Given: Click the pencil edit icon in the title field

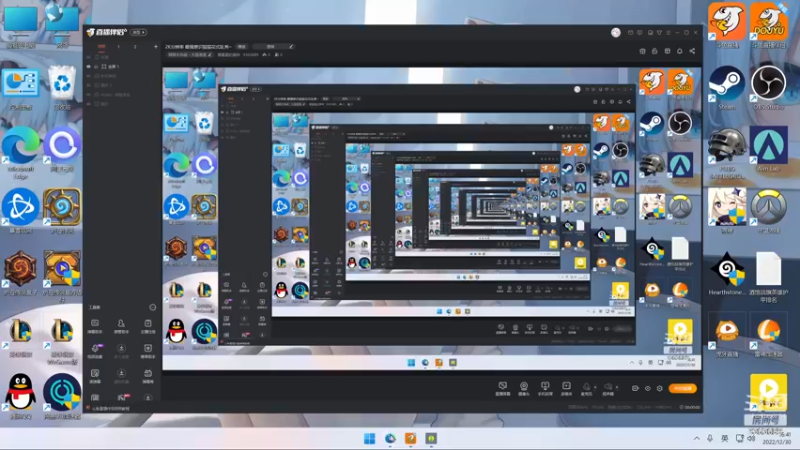Looking at the screenshot, I should (291, 46).
